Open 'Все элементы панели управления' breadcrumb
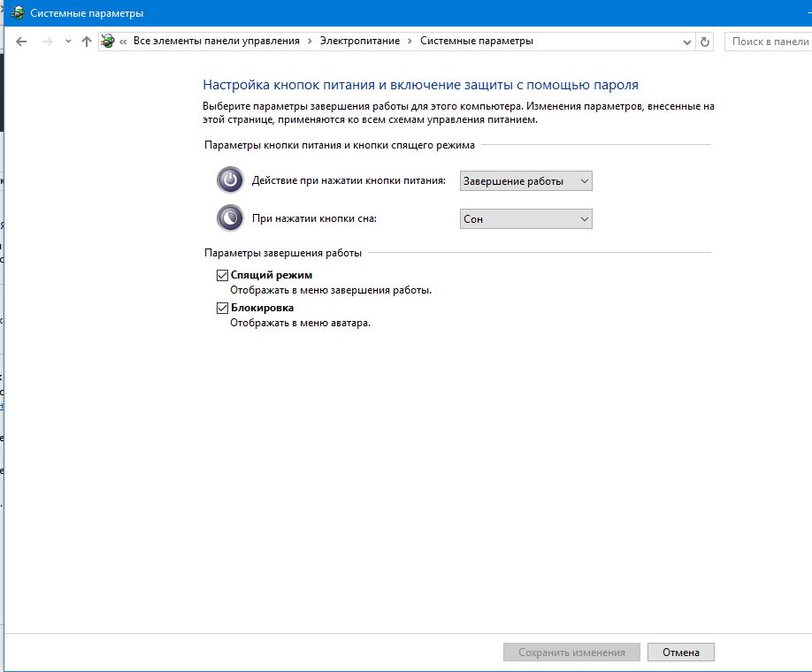The width and height of the screenshot is (812, 672). click(217, 41)
